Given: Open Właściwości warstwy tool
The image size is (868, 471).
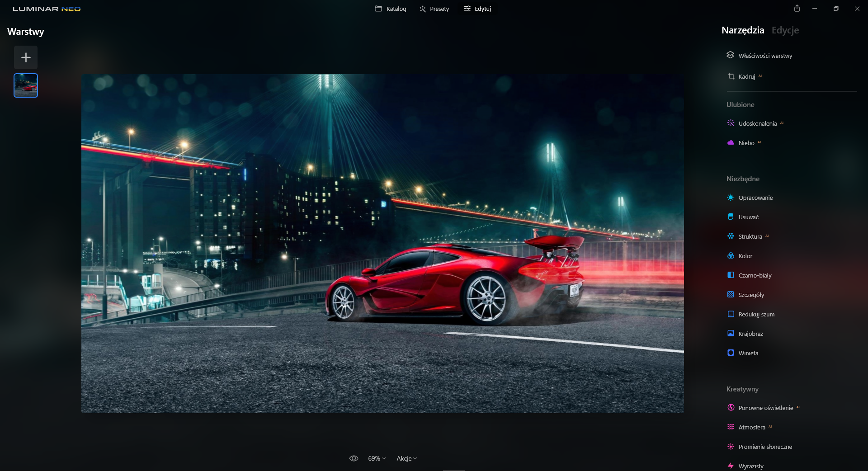Looking at the screenshot, I should pos(765,56).
